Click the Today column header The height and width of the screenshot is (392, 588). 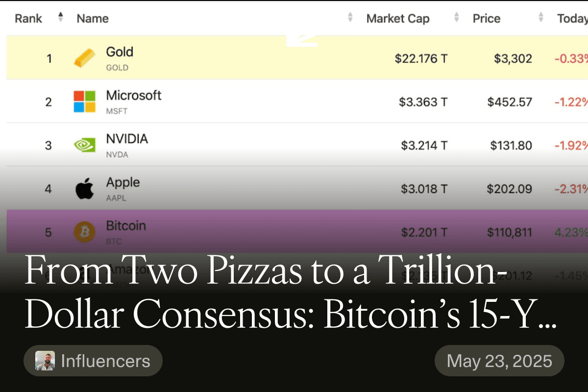click(x=572, y=19)
